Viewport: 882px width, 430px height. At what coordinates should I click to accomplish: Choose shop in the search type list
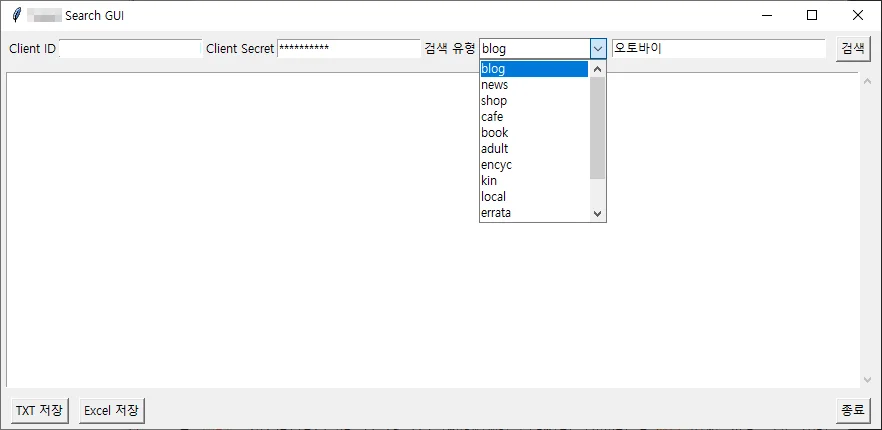point(534,101)
